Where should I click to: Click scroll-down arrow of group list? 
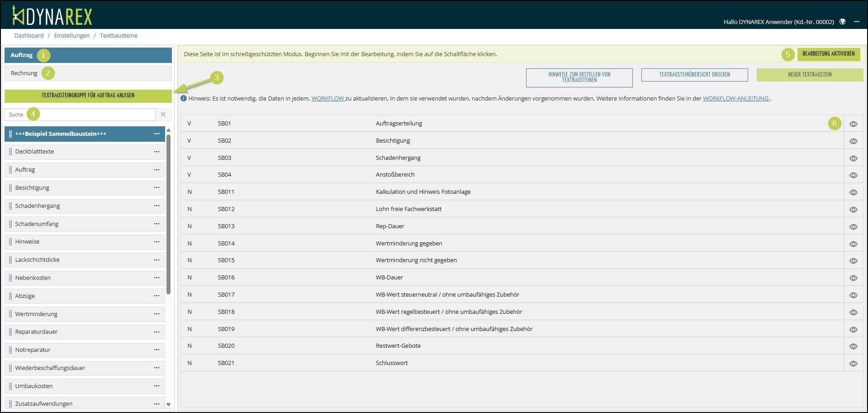(x=168, y=404)
